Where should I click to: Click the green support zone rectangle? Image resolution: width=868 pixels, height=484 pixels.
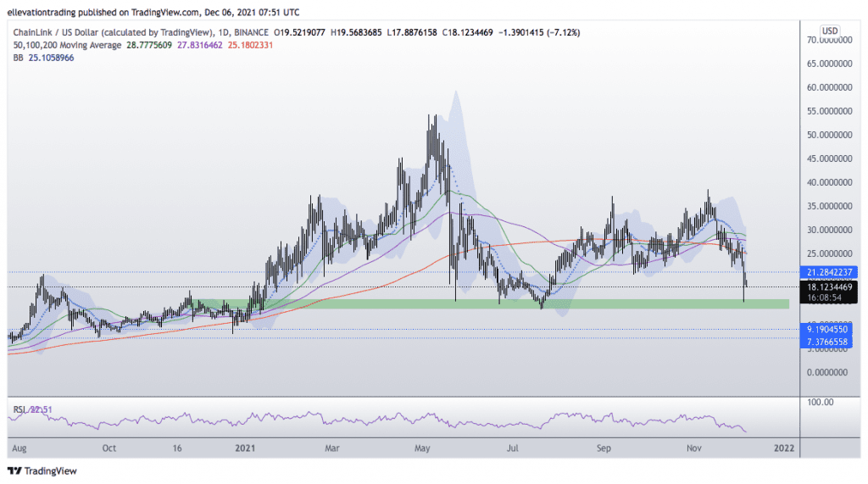(490, 304)
